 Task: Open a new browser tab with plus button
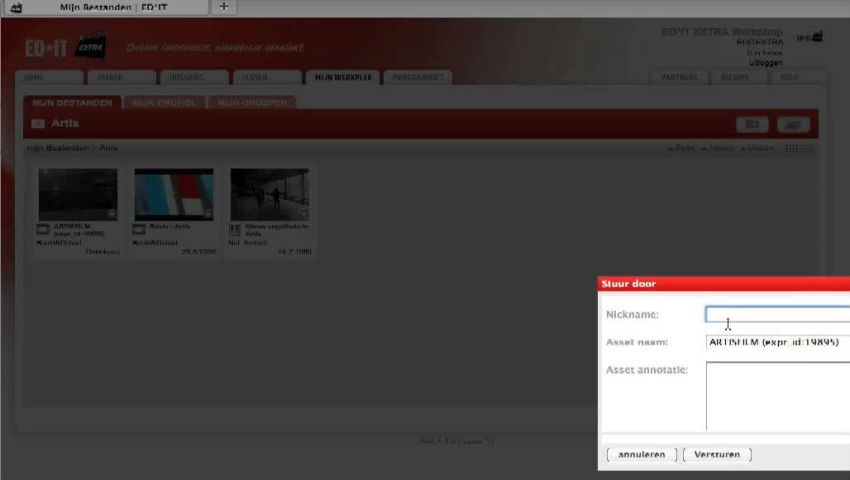224,7
